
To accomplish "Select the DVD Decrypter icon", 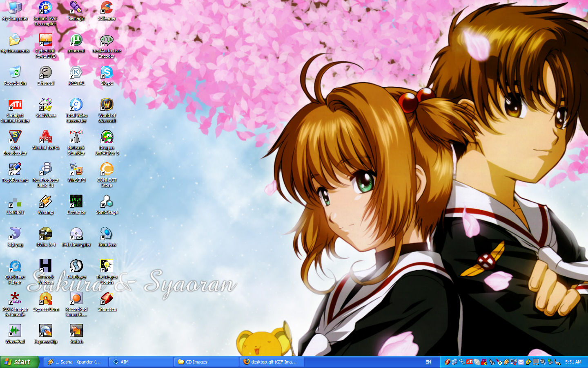I will tap(76, 234).
